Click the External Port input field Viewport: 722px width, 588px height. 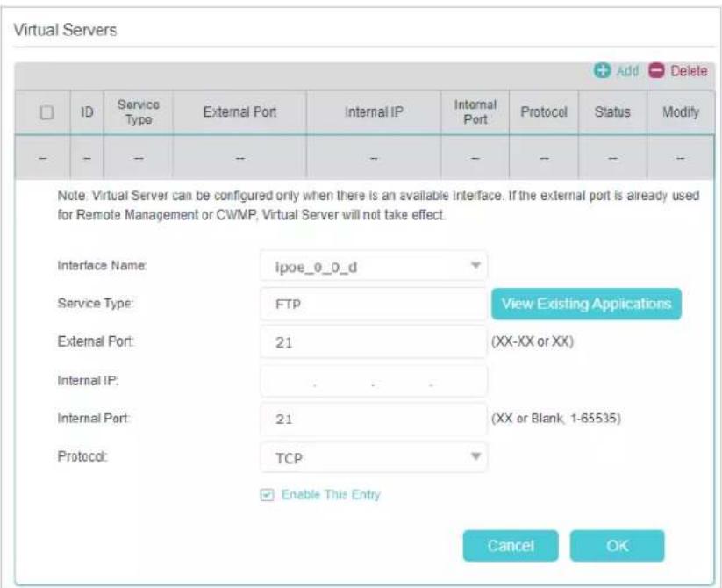click(374, 342)
